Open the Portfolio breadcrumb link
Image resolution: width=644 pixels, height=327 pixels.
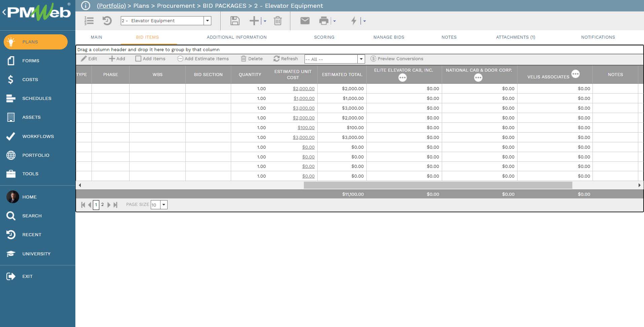[111, 6]
